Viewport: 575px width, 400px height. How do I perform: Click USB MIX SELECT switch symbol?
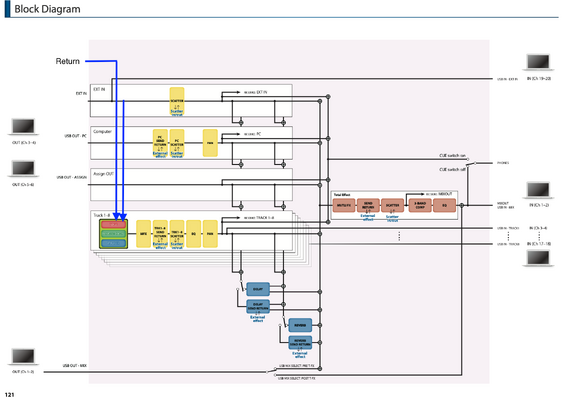[x=271, y=371]
